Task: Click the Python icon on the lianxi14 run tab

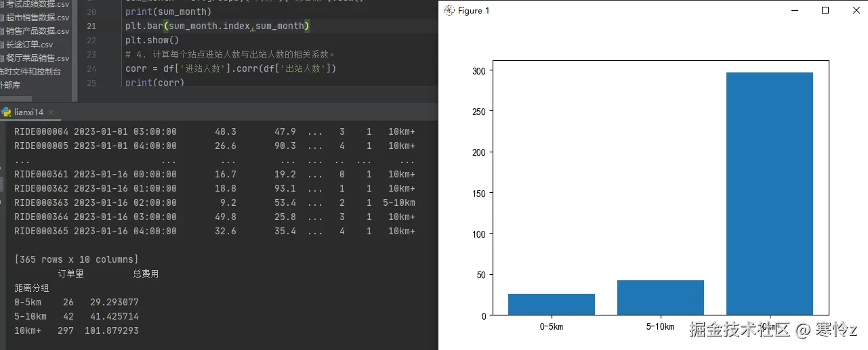Action: coord(6,112)
